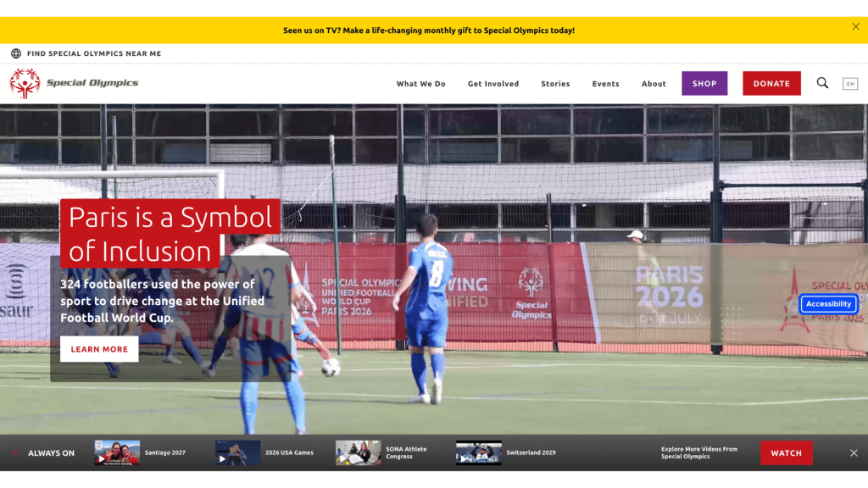The image size is (868, 488).
Task: Close the yellow donation banner
Action: 855,26
